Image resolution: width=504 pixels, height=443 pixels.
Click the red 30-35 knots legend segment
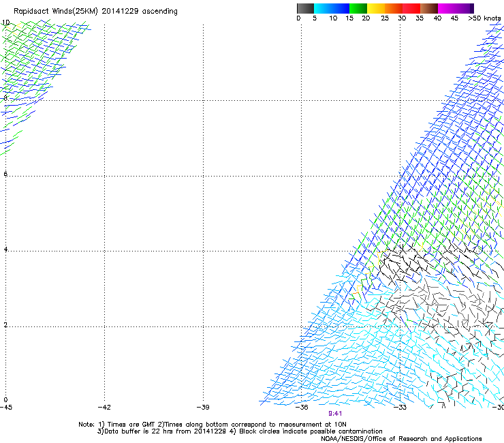411,8
